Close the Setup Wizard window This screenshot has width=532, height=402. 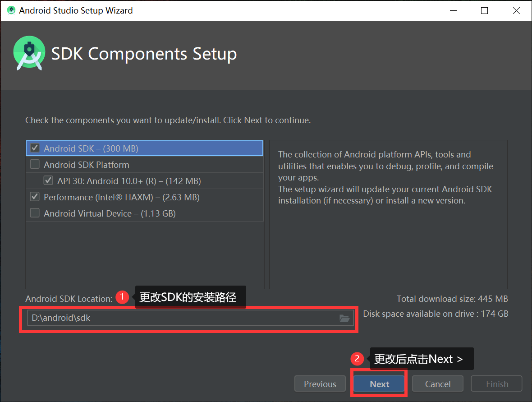click(516, 10)
